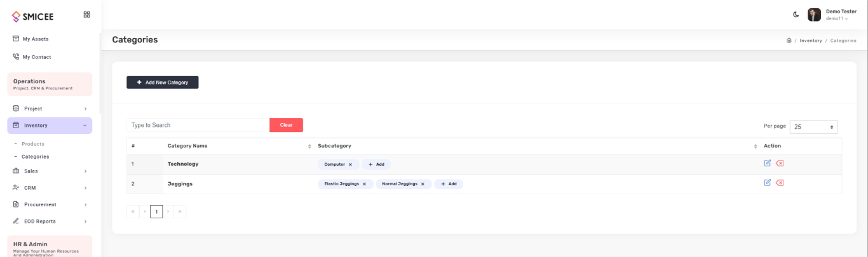This screenshot has width=868, height=257.
Task: Open Products submenu item
Action: tap(33, 144)
